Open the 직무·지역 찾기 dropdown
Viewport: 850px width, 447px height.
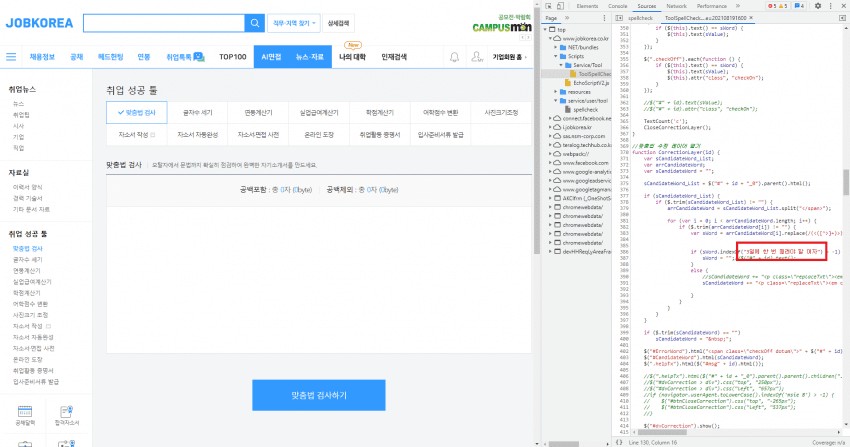tap(292, 22)
